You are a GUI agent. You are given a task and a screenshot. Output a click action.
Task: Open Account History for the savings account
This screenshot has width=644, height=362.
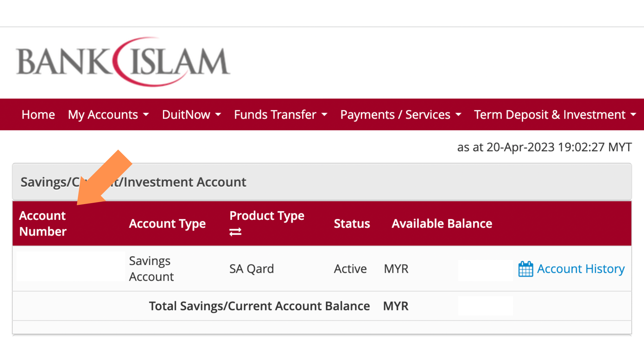pyautogui.click(x=581, y=268)
